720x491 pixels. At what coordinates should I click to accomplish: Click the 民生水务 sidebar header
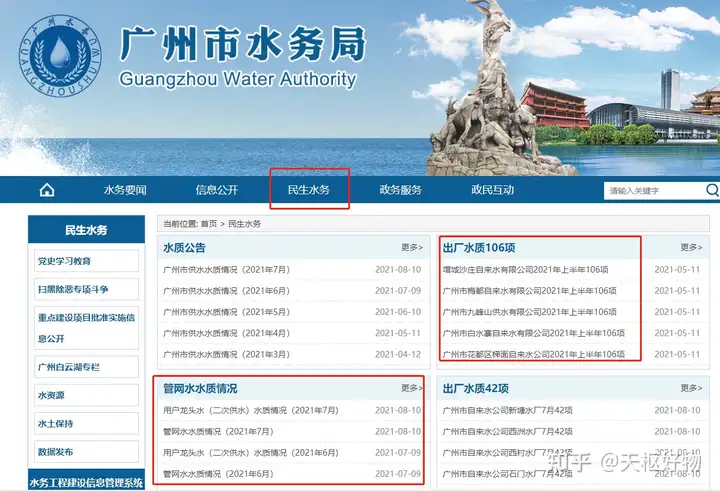pyautogui.click(x=86, y=230)
